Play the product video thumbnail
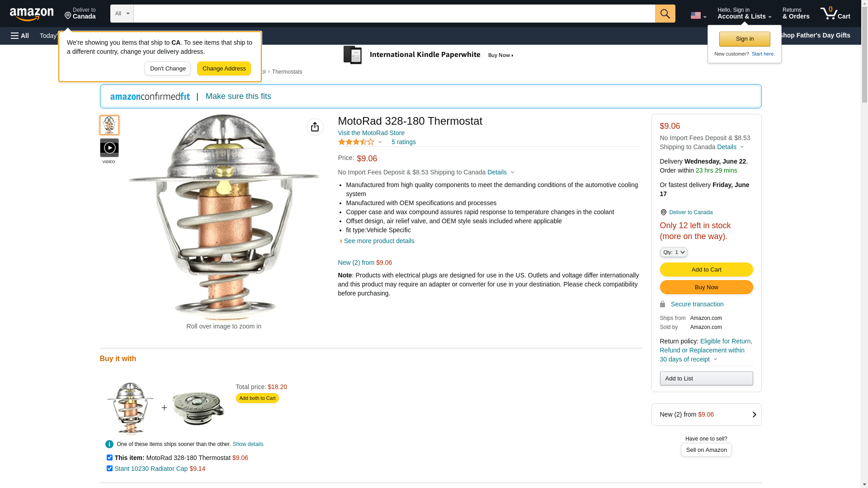 109,148
